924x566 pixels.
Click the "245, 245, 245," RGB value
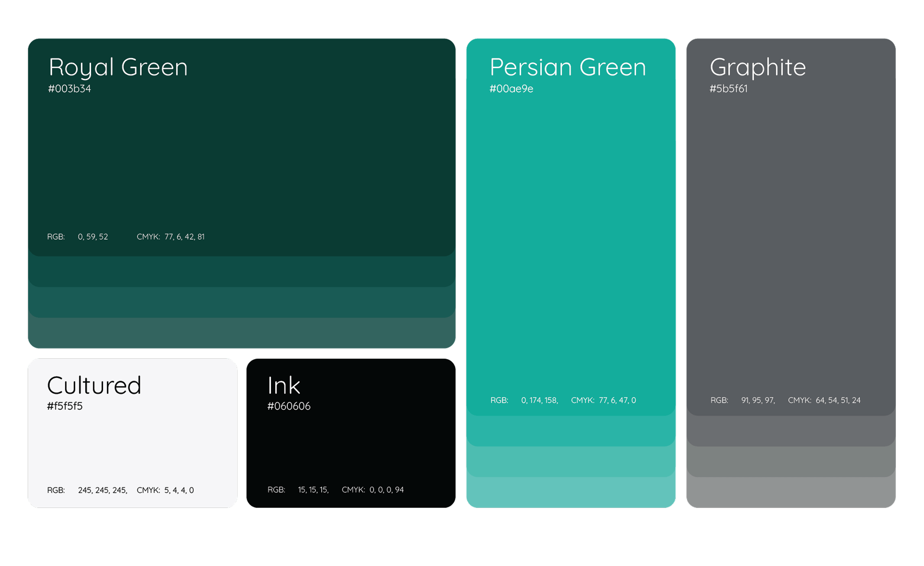tap(103, 490)
